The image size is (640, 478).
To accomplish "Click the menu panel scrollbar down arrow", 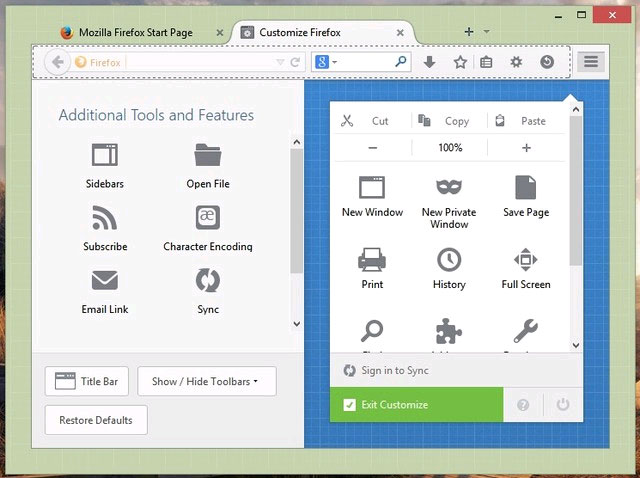I will (x=576, y=345).
